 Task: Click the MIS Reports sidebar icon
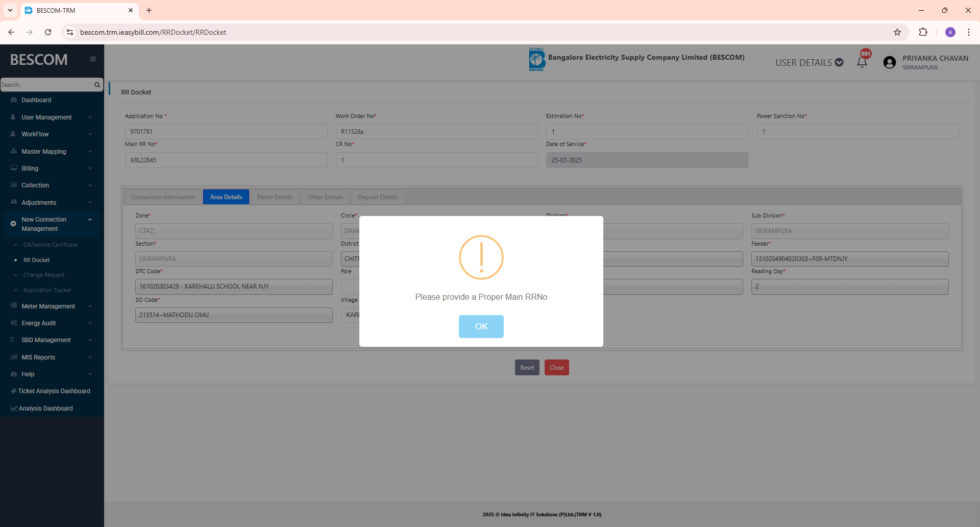(x=14, y=357)
